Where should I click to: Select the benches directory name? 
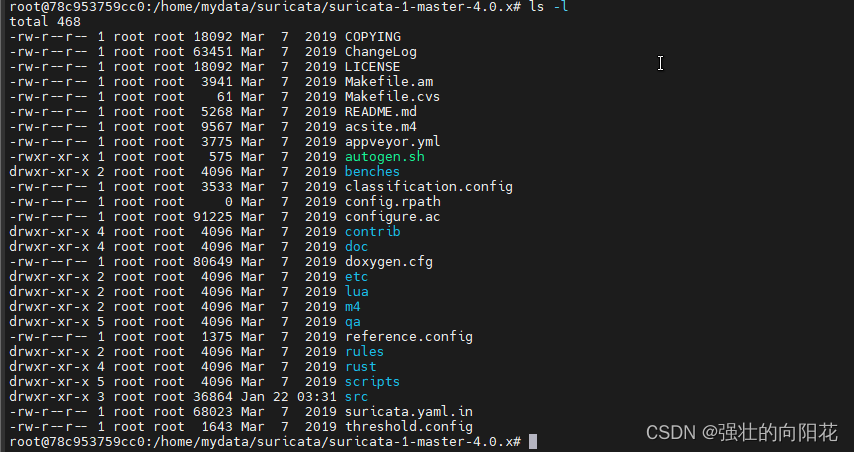coord(372,172)
